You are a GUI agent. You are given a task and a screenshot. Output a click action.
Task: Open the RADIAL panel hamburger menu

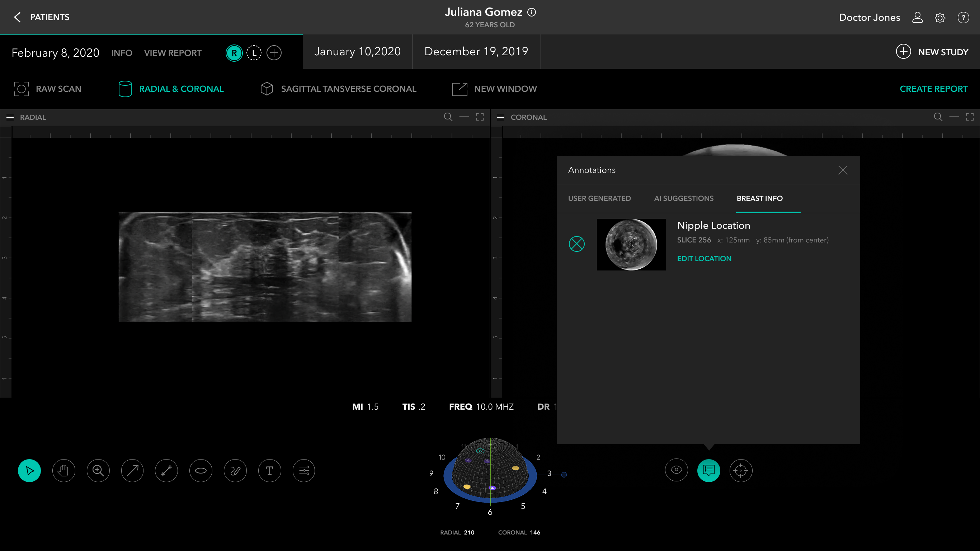pos(10,117)
